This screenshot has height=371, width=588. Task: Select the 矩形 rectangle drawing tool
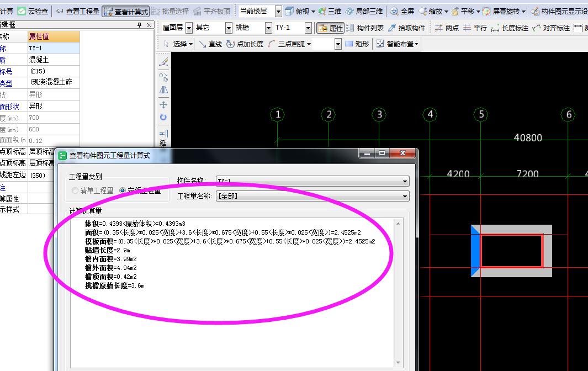coord(357,44)
